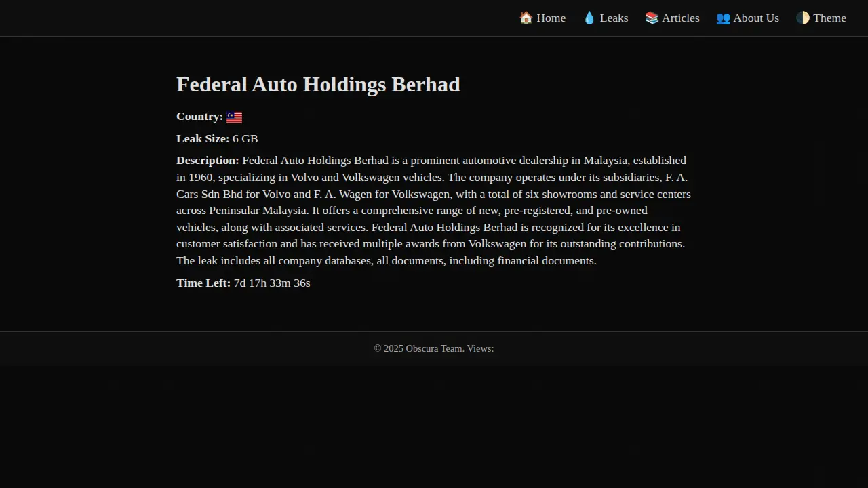The height and width of the screenshot is (488, 868).
Task: Open the Leaks navigation link
Action: click(614, 18)
